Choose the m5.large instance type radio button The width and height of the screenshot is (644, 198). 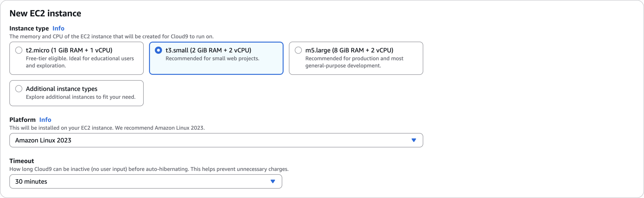[298, 50]
